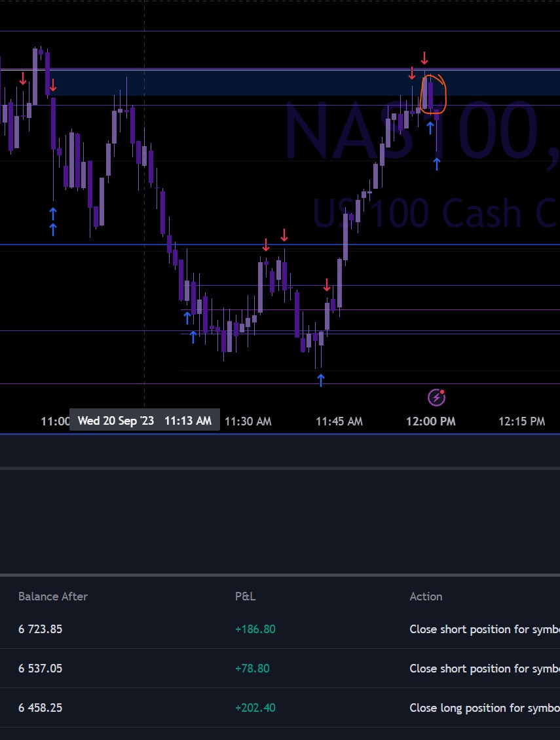Click the blue buy arrow below the 11:42 AM low
Image resolution: width=560 pixels, height=740 pixels.
point(321,380)
